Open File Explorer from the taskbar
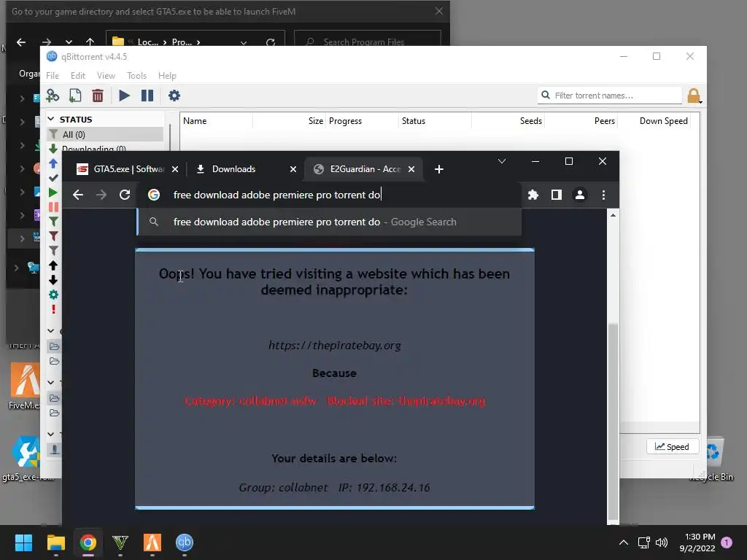747x560 pixels. [x=55, y=542]
